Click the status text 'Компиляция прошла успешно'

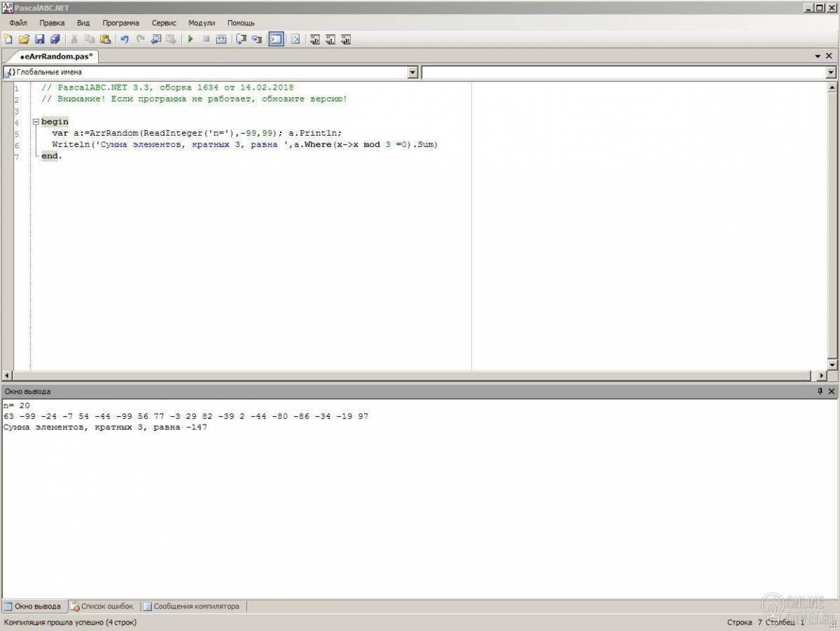click(71, 622)
